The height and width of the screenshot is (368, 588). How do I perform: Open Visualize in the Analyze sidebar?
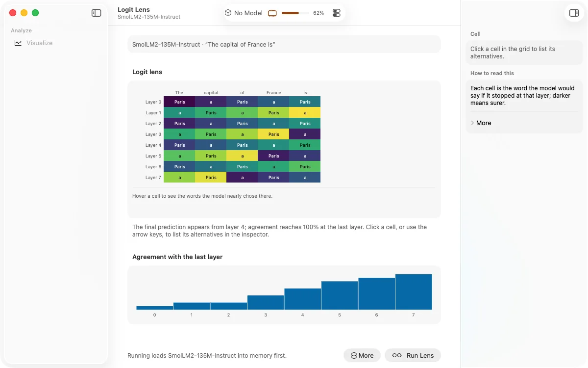(x=34, y=43)
